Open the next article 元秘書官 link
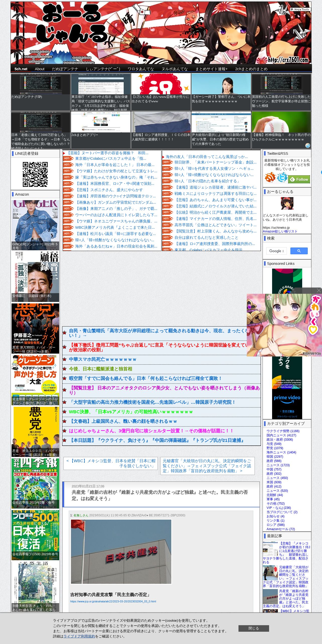Viewport: 322px width, 644px height. coord(207,466)
